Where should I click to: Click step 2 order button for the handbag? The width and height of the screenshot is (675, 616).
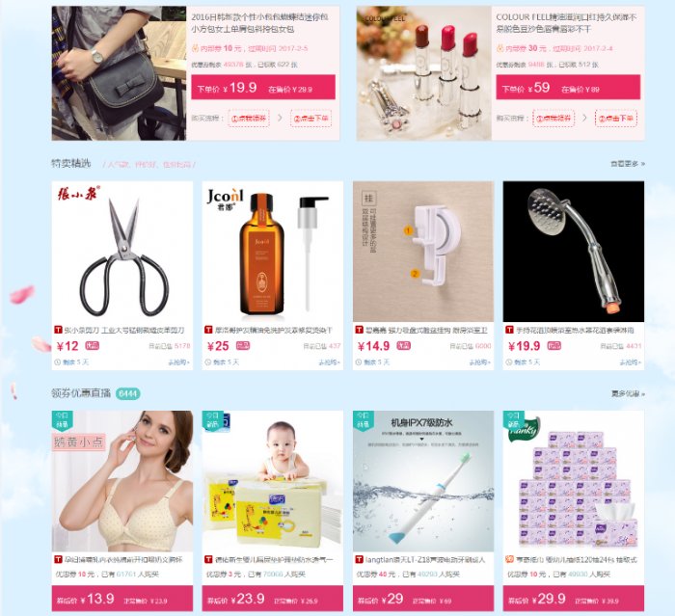pyautogui.click(x=310, y=119)
